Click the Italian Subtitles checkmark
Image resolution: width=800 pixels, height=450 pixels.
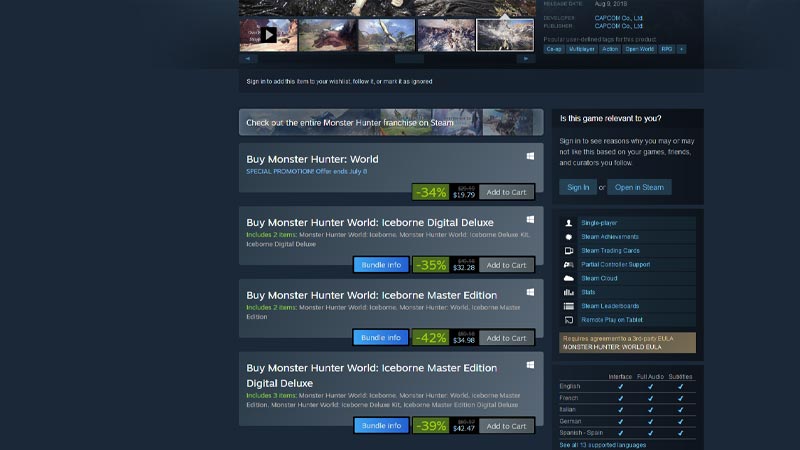point(680,410)
